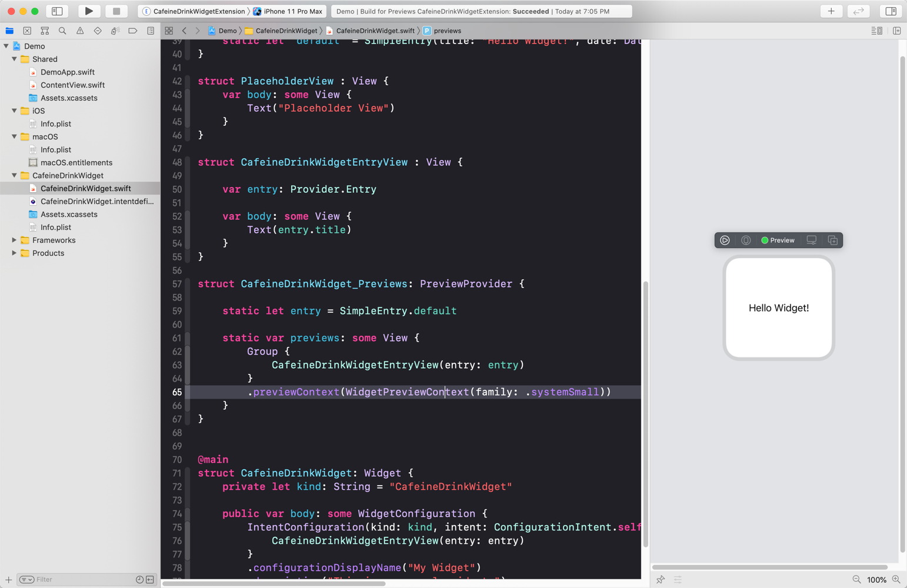This screenshot has width=907, height=588.
Task: Open the Issue navigator
Action: click(80, 31)
